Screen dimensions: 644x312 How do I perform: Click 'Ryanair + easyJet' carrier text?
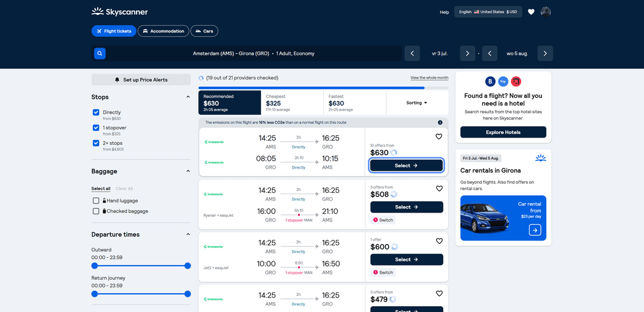(x=218, y=215)
